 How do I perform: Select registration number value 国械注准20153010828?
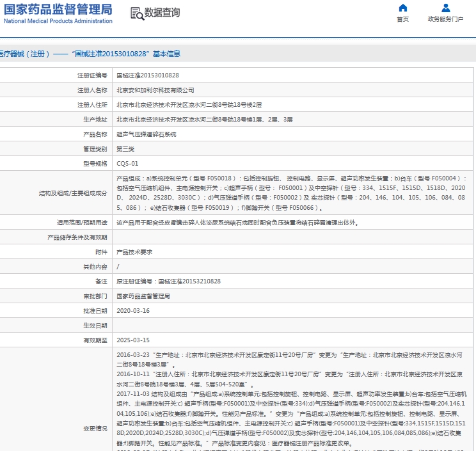[148, 75]
